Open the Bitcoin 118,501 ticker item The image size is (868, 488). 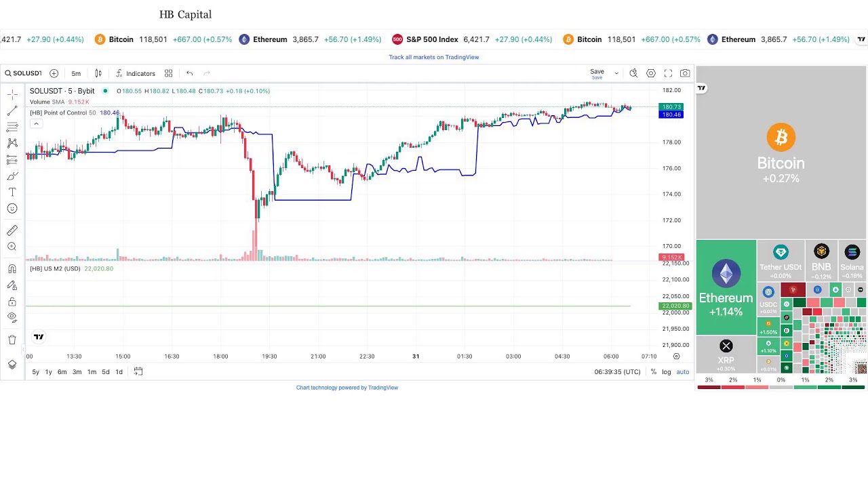click(x=163, y=39)
